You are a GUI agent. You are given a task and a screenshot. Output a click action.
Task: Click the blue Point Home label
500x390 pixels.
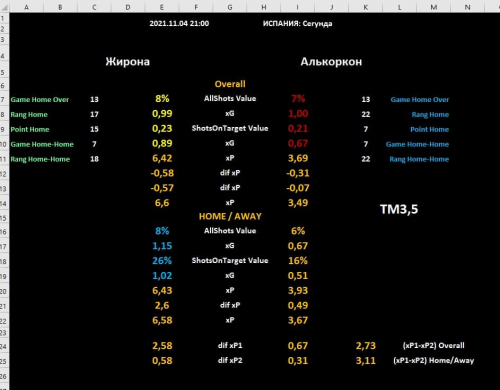click(x=429, y=129)
